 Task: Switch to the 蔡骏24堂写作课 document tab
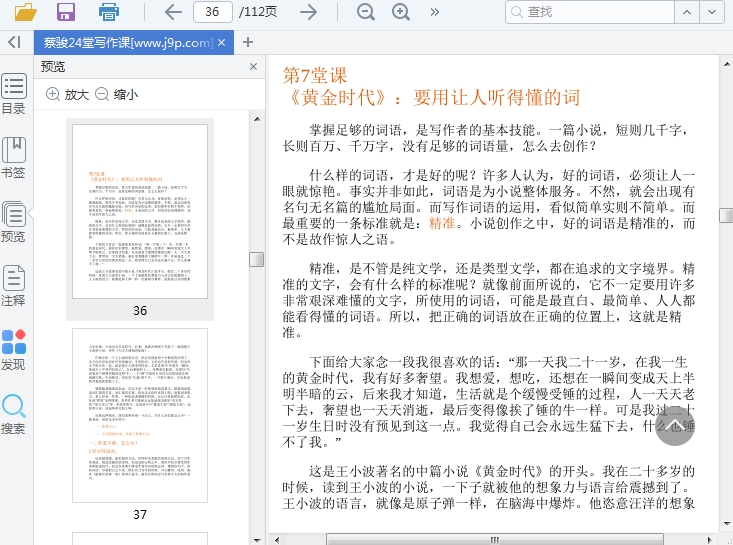click(x=126, y=42)
